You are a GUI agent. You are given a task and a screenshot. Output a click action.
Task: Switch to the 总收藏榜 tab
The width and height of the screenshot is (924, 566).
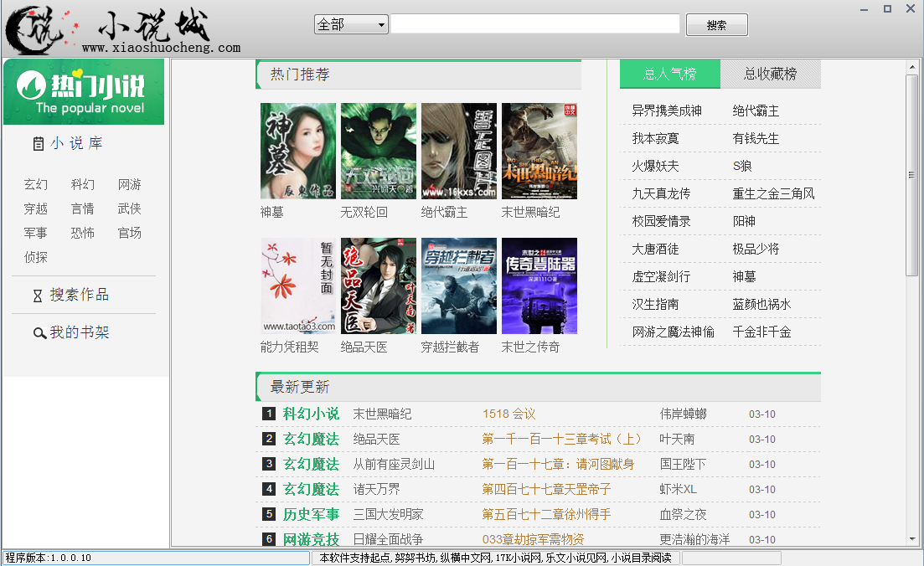pyautogui.click(x=770, y=75)
